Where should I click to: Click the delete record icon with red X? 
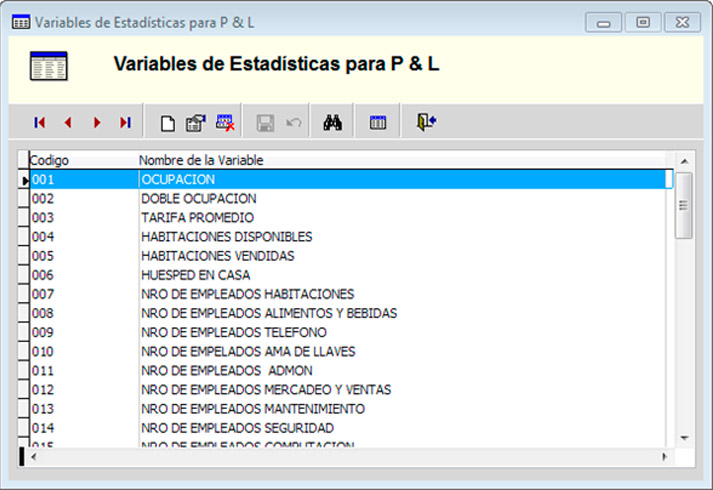225,122
